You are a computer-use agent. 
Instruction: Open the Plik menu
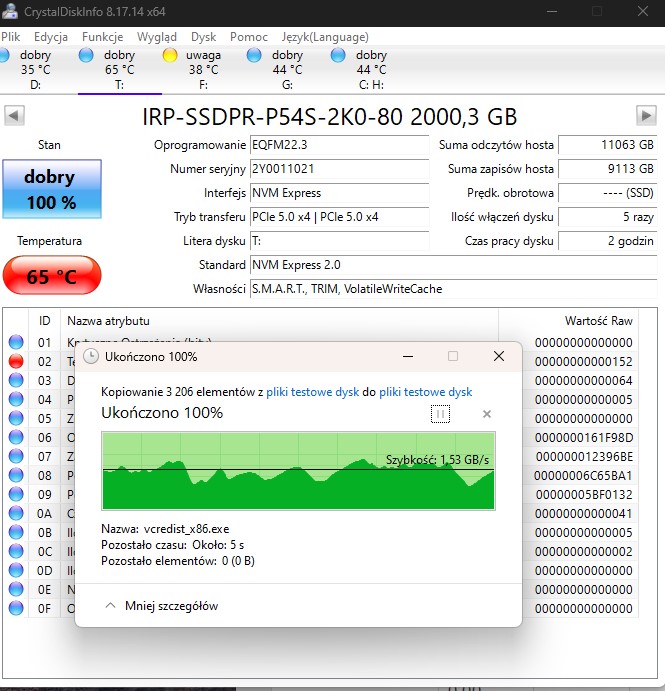(11, 36)
